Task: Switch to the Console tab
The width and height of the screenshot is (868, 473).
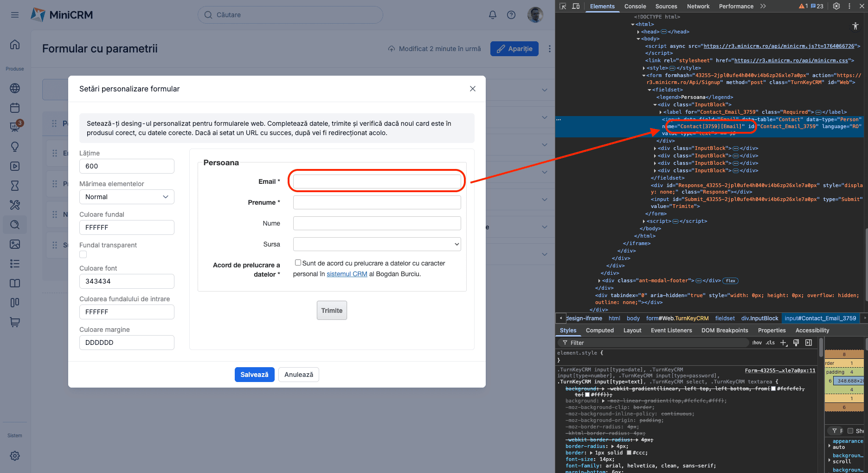Action: [x=635, y=6]
